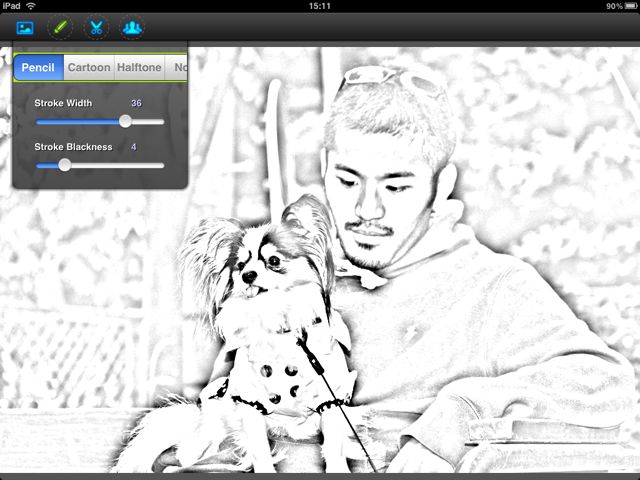This screenshot has height=480, width=640.
Task: Tap the iPad label in status bar
Action: pos(11,6)
